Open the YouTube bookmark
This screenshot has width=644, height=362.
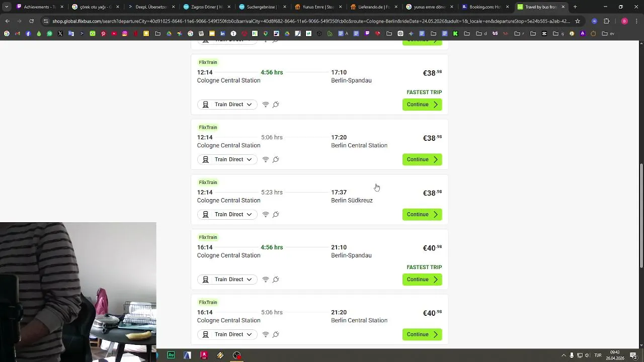click(114, 34)
